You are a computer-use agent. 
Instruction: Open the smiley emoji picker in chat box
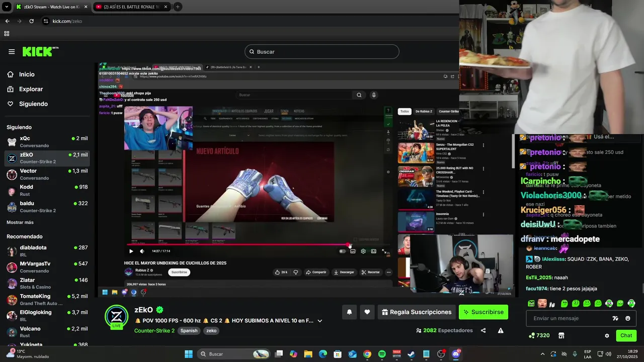(628, 318)
